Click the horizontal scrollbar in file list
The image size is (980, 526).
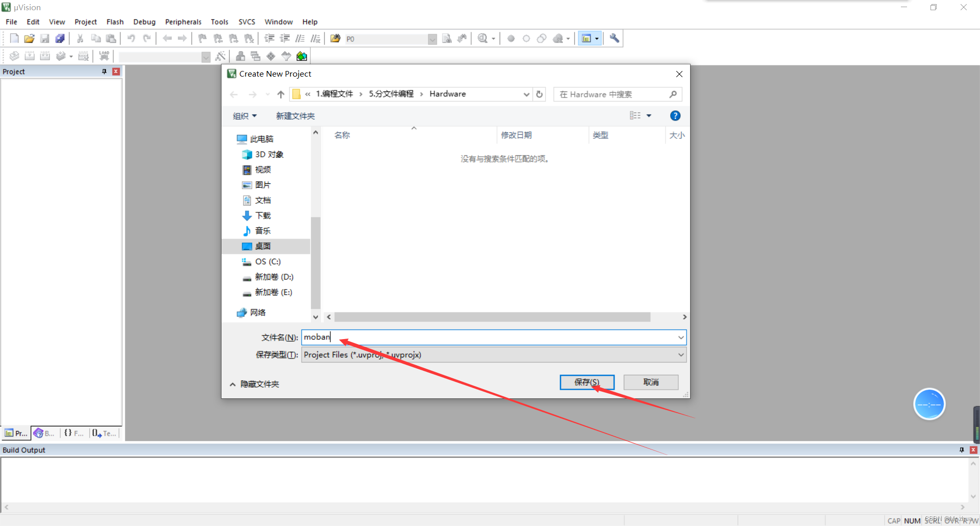493,317
